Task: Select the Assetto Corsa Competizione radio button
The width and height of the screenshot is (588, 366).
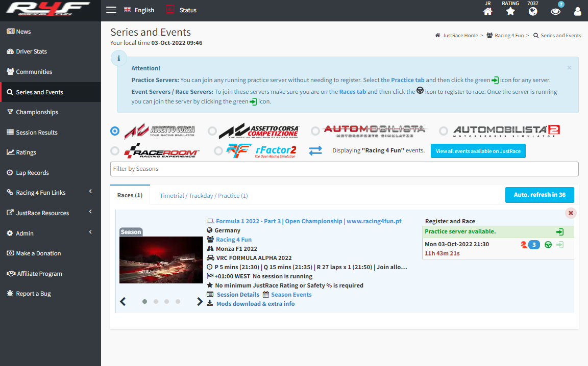Action: tap(212, 130)
